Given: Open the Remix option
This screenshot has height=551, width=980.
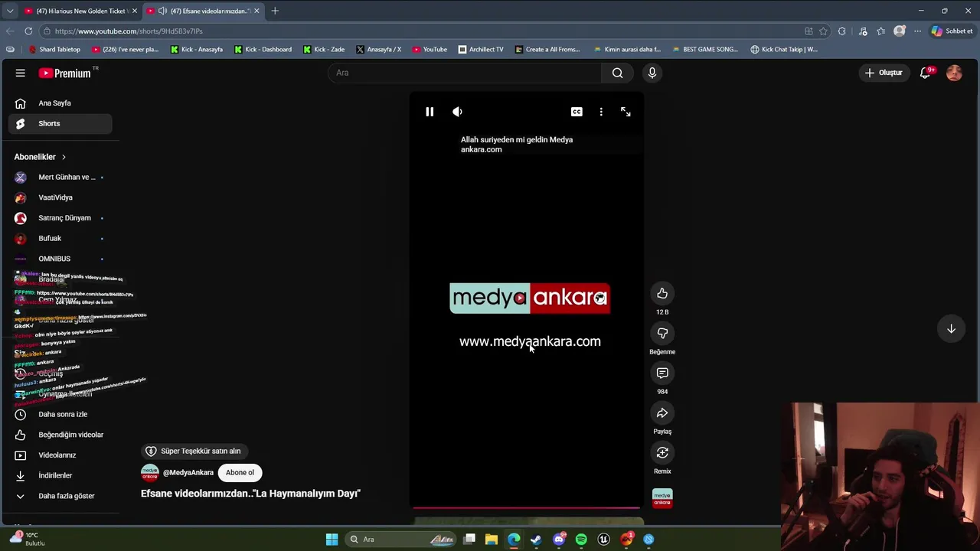Looking at the screenshot, I should [662, 453].
